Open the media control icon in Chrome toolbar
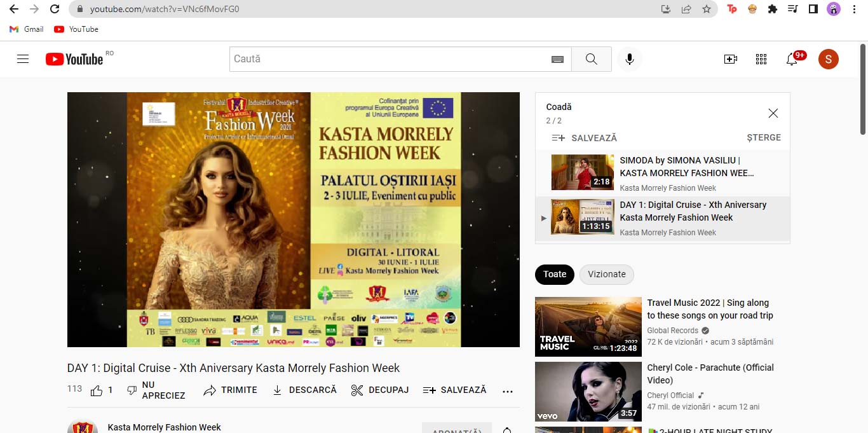 (x=792, y=9)
